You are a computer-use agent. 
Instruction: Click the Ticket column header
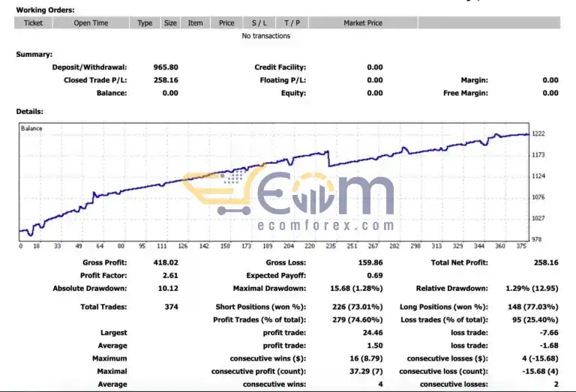tap(34, 22)
